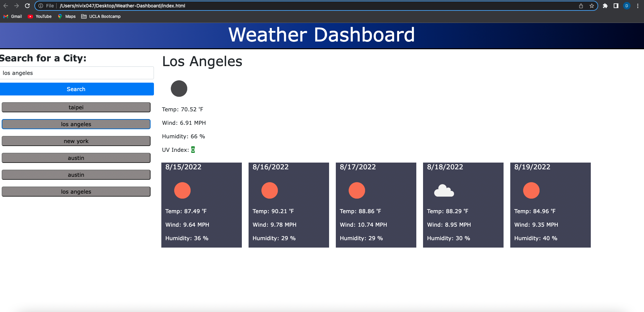Click the city search input field
This screenshot has height=312, width=644.
point(76,73)
